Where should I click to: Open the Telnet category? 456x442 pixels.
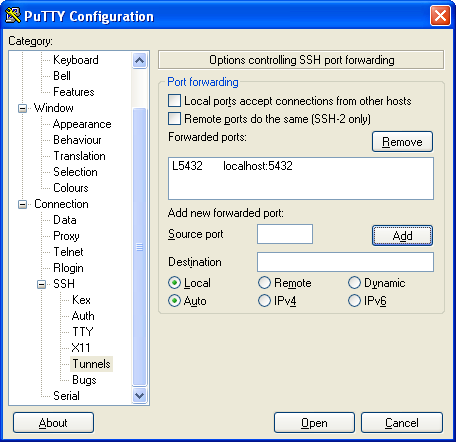point(68,252)
